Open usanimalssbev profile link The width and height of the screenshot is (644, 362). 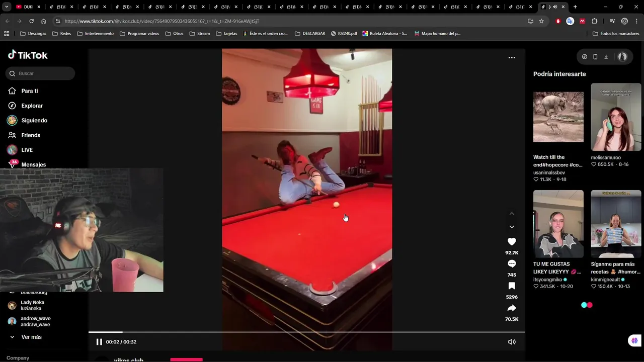coord(549,172)
